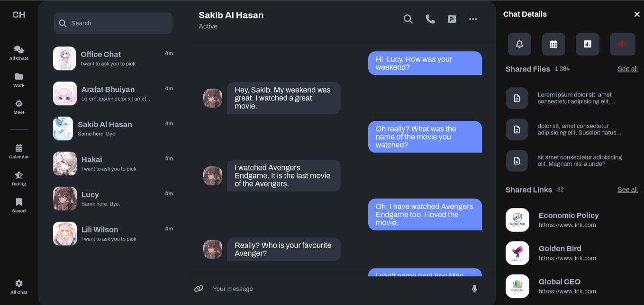See all Shared Links

627,190
